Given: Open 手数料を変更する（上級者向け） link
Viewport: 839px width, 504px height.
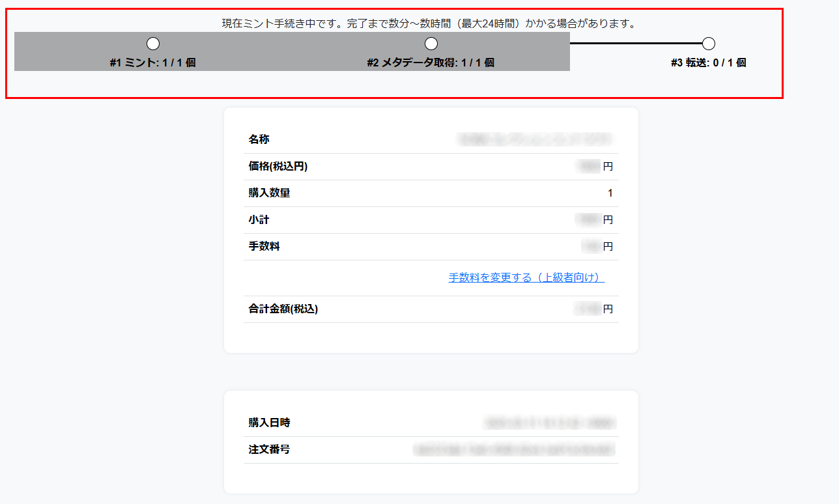Looking at the screenshot, I should pos(526,278).
